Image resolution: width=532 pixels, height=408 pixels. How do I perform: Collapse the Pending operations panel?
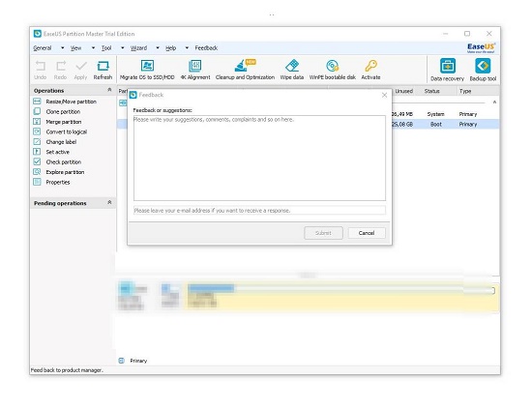tap(109, 202)
